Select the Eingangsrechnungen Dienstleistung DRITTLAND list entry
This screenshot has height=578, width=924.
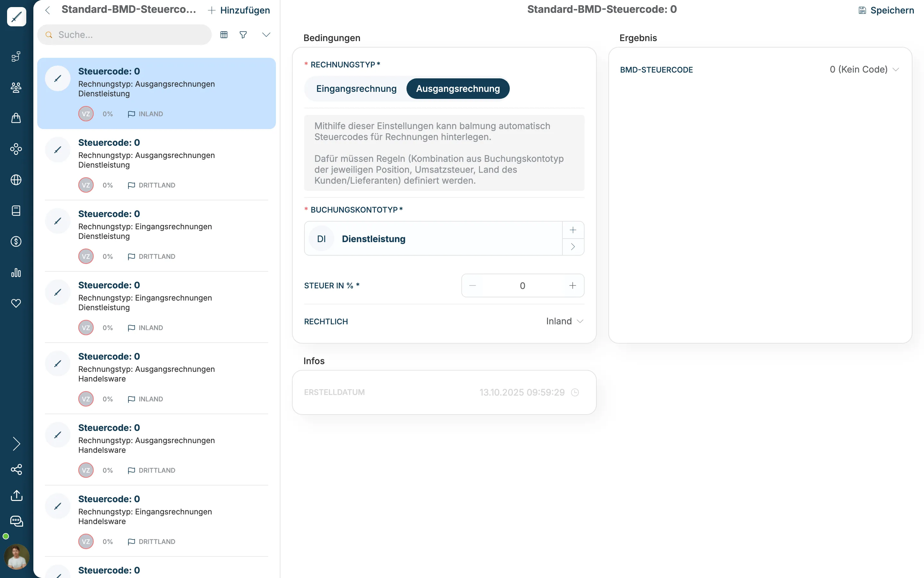[157, 236]
